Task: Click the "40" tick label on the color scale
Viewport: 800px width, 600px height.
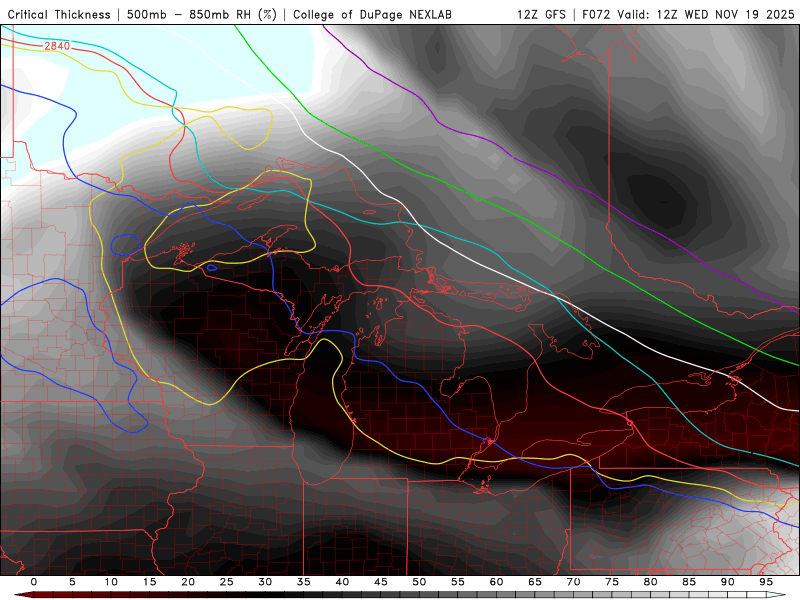Action: [342, 582]
